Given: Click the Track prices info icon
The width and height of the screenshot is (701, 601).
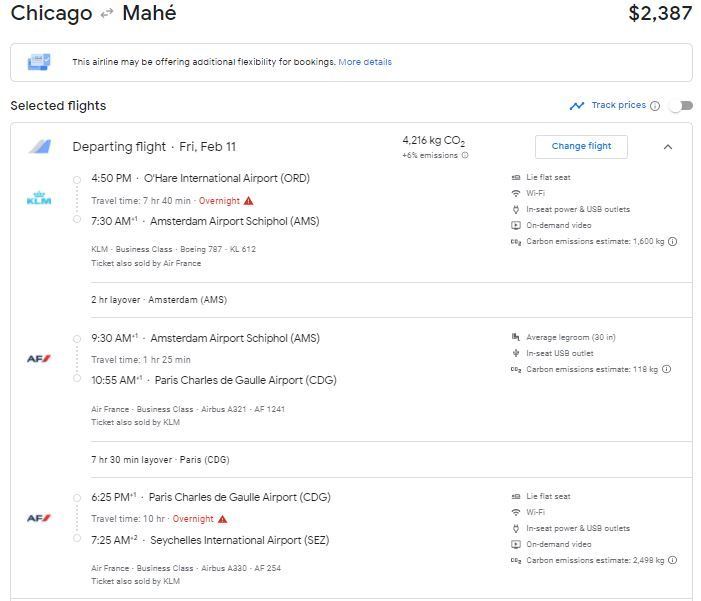Looking at the screenshot, I should pyautogui.click(x=655, y=106).
